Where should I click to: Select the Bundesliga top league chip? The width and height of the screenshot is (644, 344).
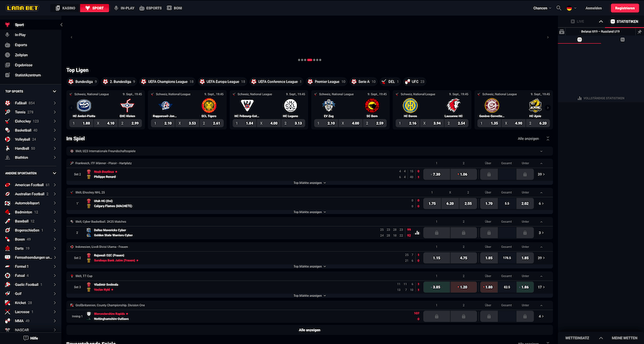[x=82, y=82]
